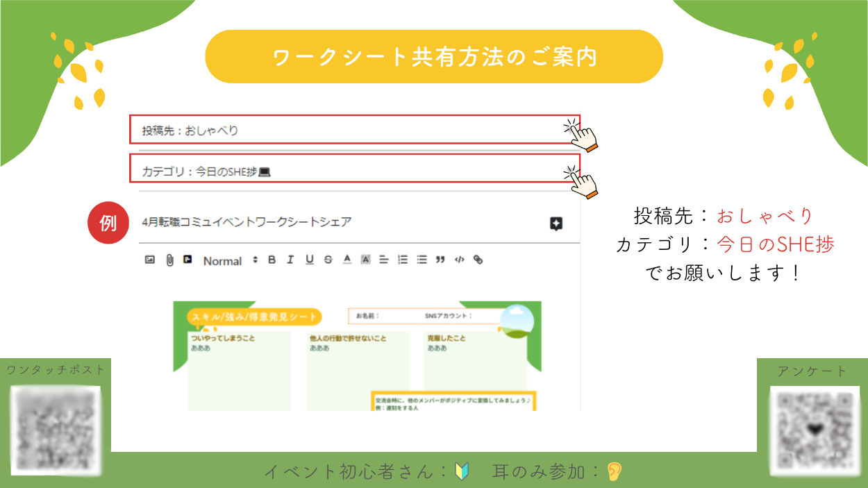Screen dimensions: 868x488
Task: Insert a numbered list
Action: coord(403,260)
